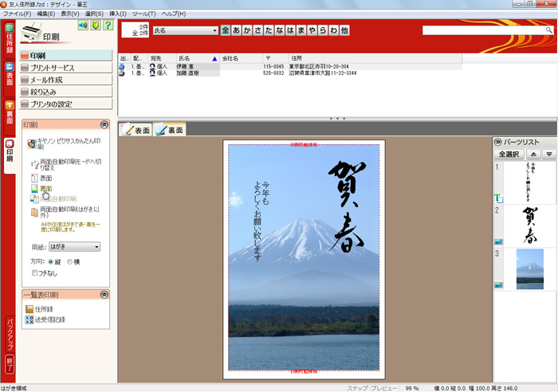Click the 全選択 button in parts list
Image resolution: width=558 pixels, height=392 pixels.
[509, 154]
